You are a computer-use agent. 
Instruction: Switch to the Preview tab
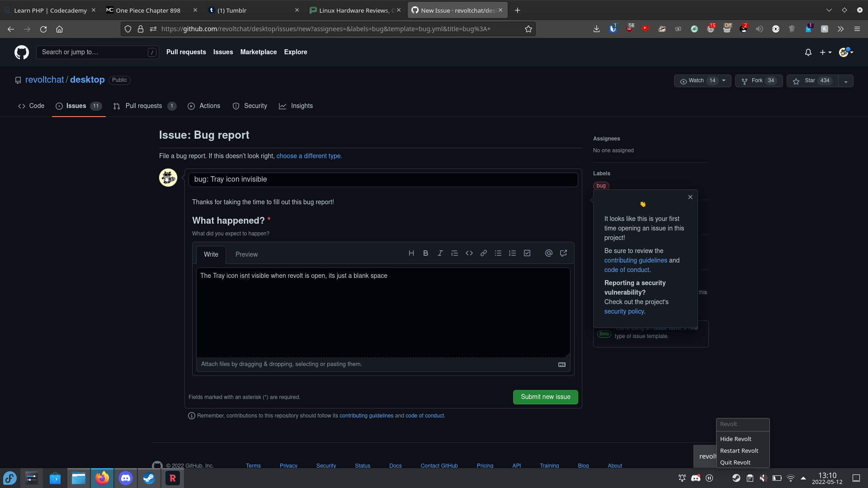pos(246,254)
